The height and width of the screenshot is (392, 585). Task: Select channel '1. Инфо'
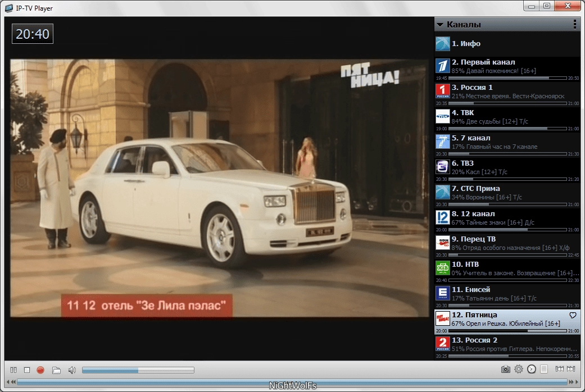(507, 44)
